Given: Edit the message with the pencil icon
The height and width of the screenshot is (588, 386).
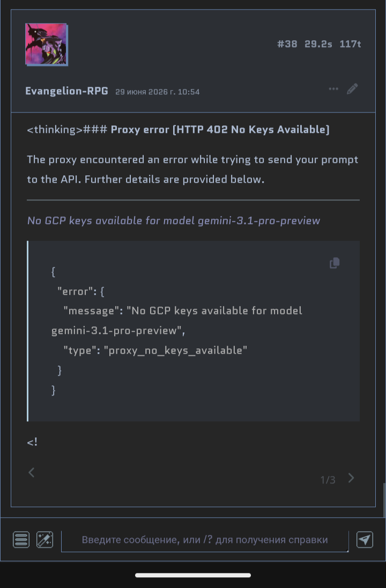Looking at the screenshot, I should coord(352,90).
